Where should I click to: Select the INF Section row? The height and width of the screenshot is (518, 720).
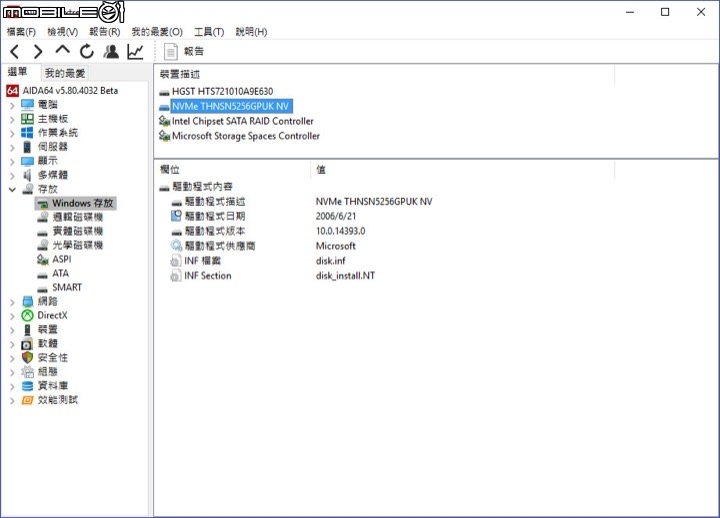click(208, 276)
